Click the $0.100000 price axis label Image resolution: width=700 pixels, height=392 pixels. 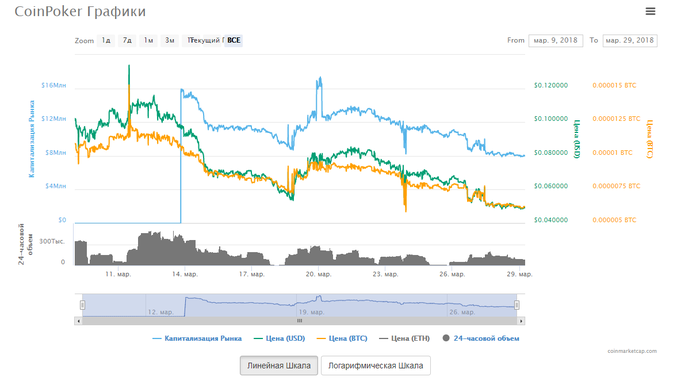point(551,119)
